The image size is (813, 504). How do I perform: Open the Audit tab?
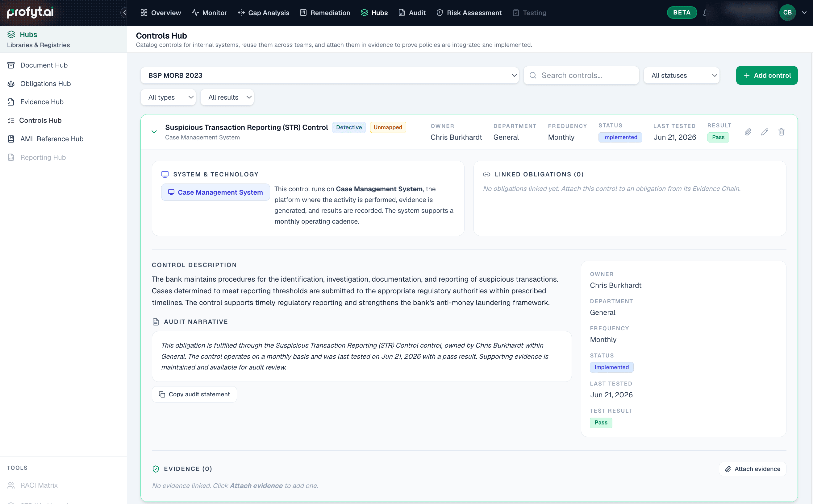[x=412, y=13]
